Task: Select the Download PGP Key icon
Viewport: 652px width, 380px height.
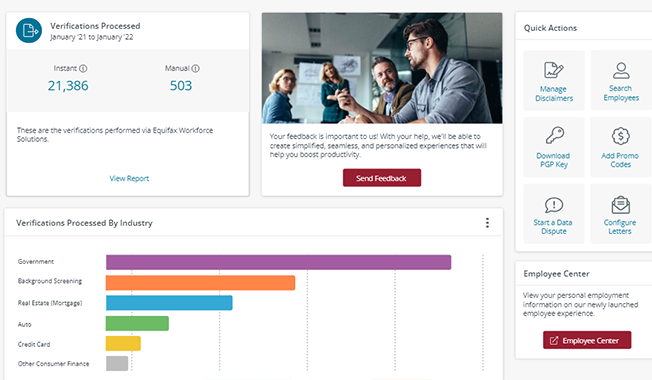Action: click(x=554, y=136)
